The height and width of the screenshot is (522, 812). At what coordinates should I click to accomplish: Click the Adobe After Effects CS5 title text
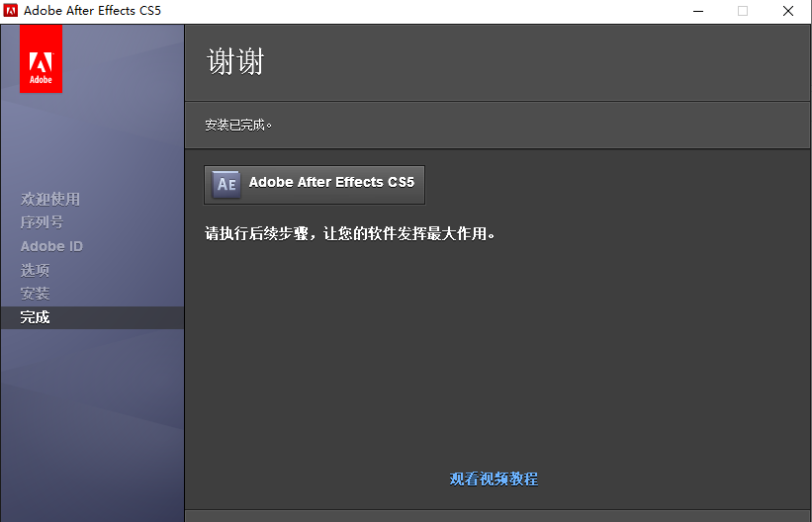[x=92, y=10]
